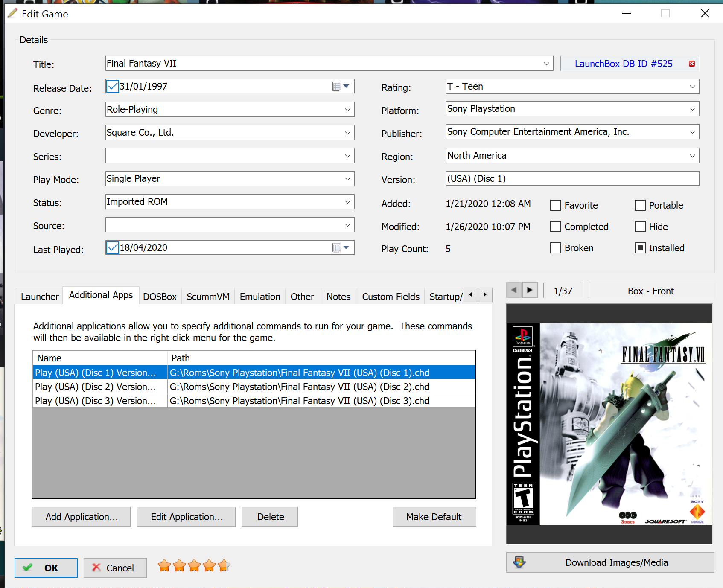The width and height of the screenshot is (723, 588).
Task: Set rating to five stars
Action: 224,566
